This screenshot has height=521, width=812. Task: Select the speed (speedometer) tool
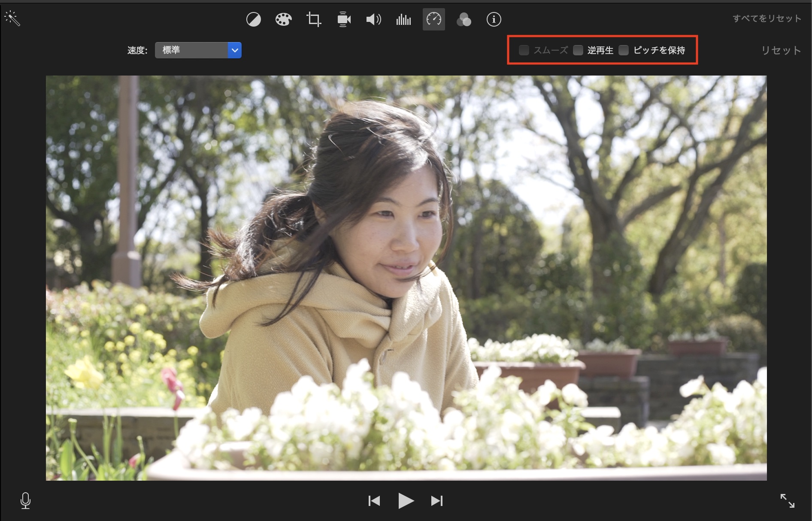(433, 19)
